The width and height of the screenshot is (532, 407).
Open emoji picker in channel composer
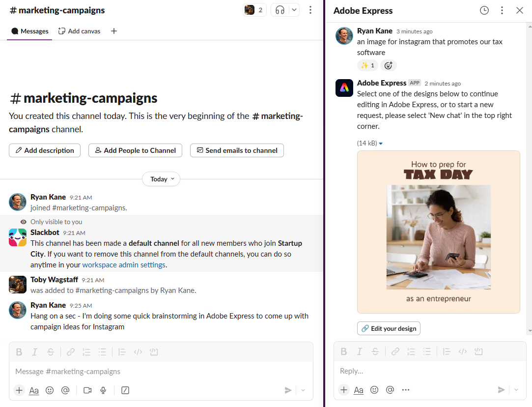pyautogui.click(x=50, y=390)
